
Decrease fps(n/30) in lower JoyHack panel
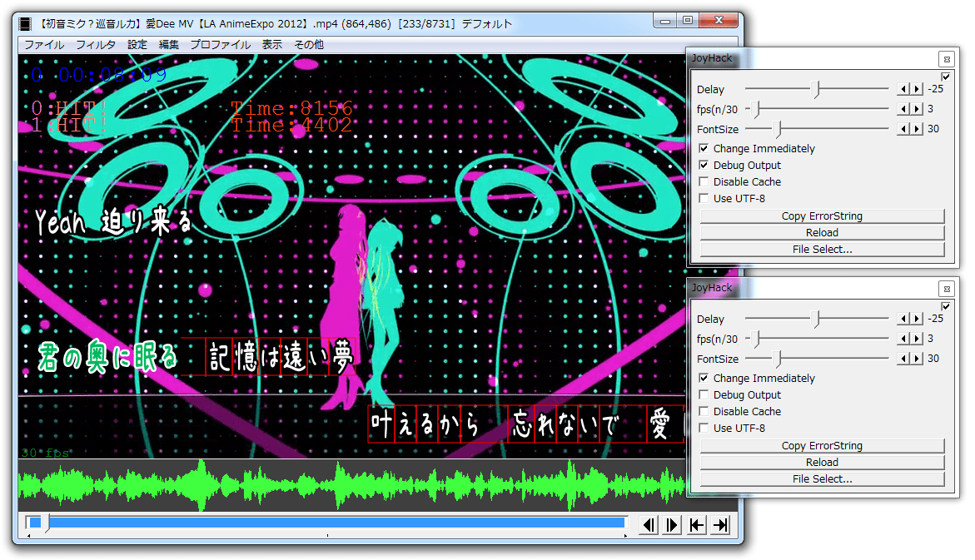pos(903,339)
